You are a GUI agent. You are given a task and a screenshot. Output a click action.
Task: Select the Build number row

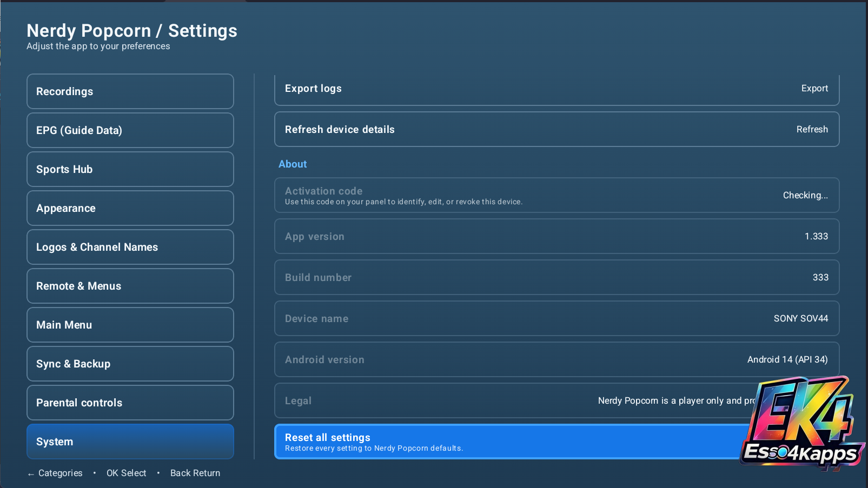tap(557, 277)
